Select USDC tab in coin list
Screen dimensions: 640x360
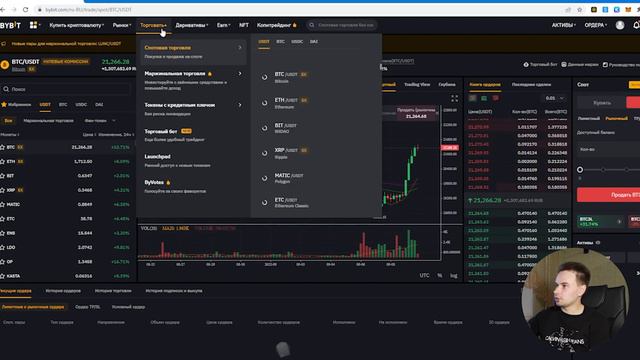81,104
